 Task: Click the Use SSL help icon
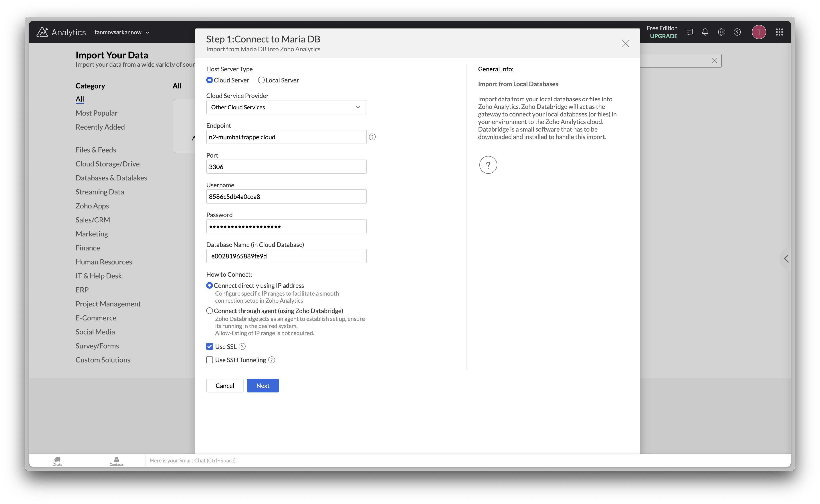242,347
